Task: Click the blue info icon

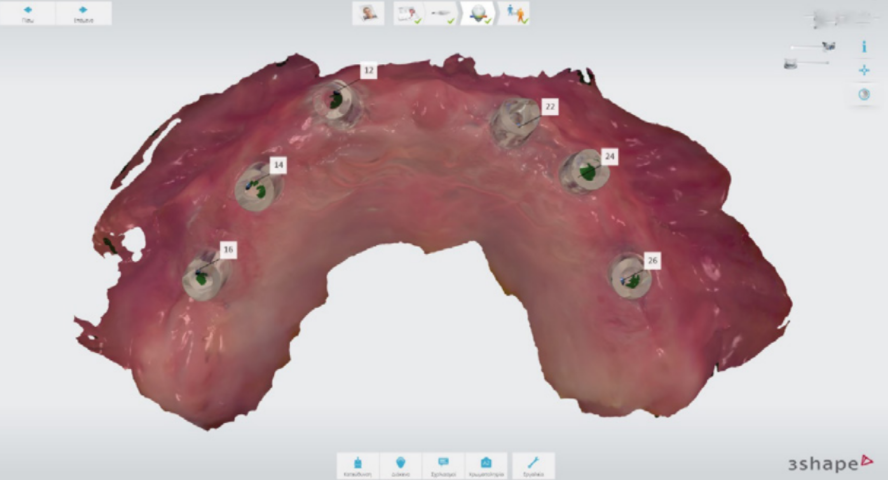Action: 864,47
